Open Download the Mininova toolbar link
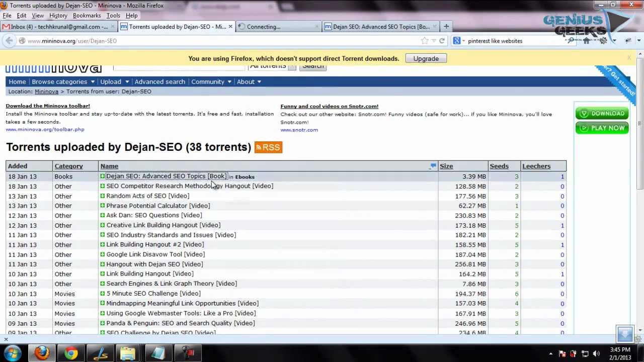Image resolution: width=644 pixels, height=362 pixels. 48,106
